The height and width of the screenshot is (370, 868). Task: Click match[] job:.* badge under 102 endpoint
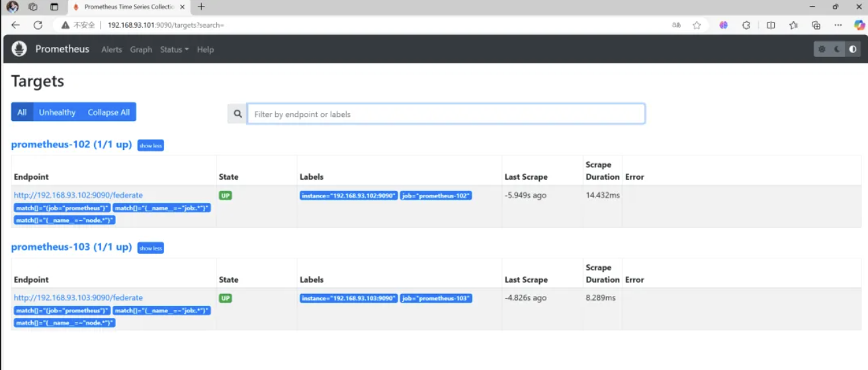click(x=161, y=208)
